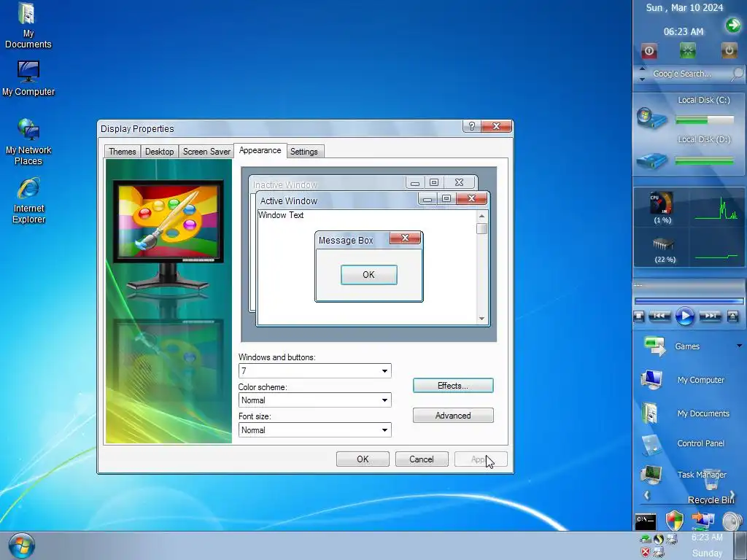Click the red X shield tray icon
747x560 pixels.
click(646, 552)
